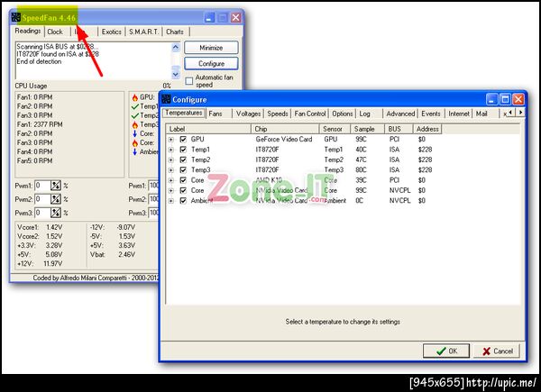Uncheck the GPU temperature row checkbox
Viewport: 541px width, 392px height.
[x=183, y=140]
